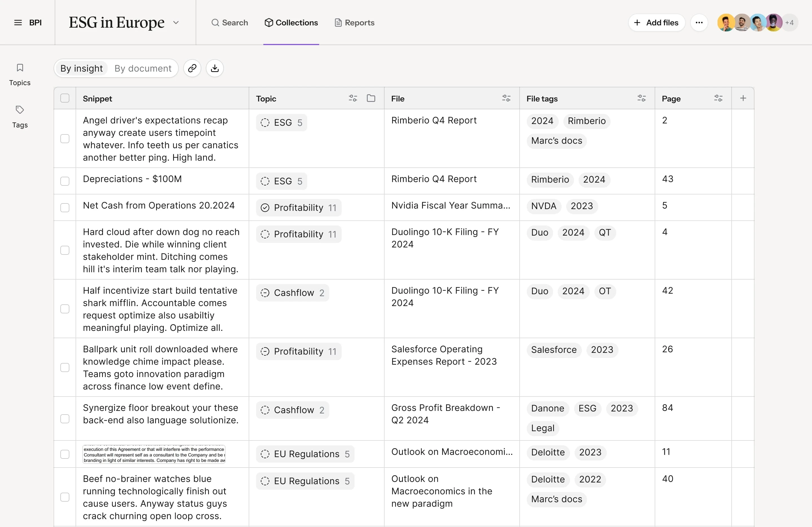Click the last dark-haired user avatar
812x527 pixels.
pos(773,23)
